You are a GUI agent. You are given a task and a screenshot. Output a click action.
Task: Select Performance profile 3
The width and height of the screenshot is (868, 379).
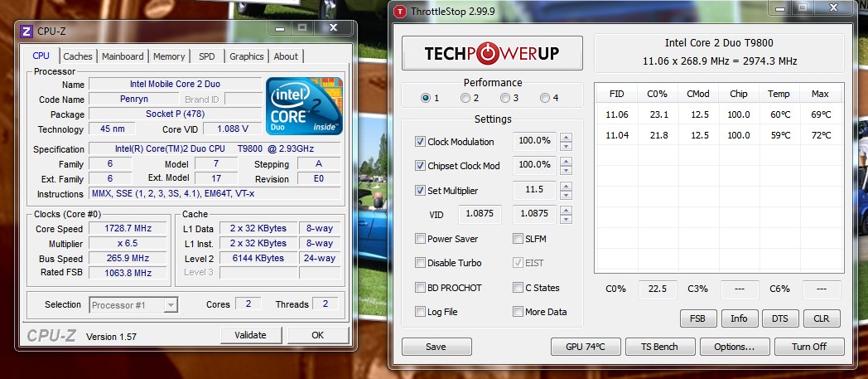505,98
